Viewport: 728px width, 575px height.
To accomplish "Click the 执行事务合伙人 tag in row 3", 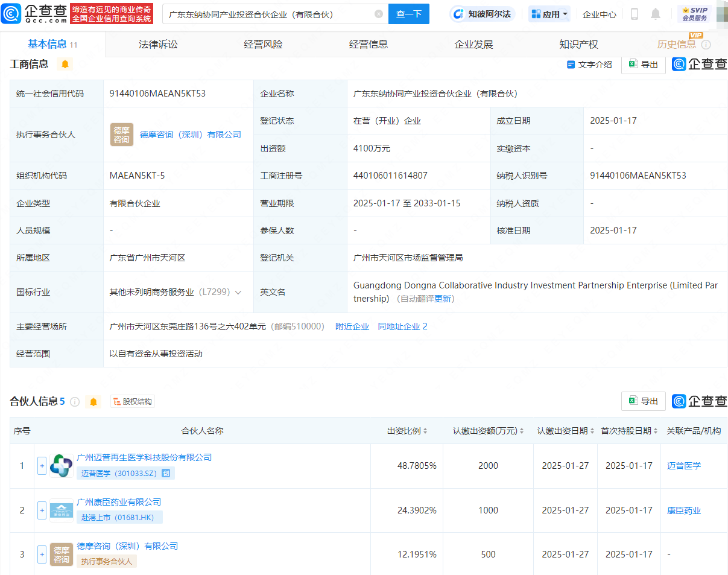I will coord(107,561).
